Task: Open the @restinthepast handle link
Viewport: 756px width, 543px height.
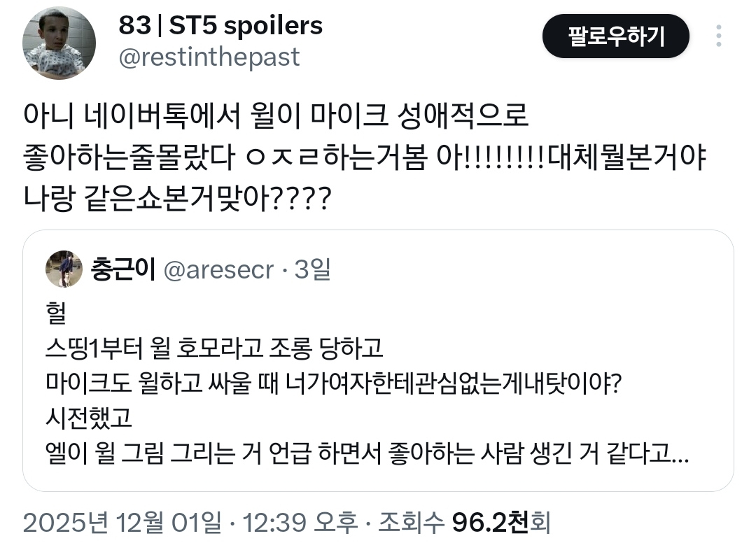Action: (x=209, y=57)
